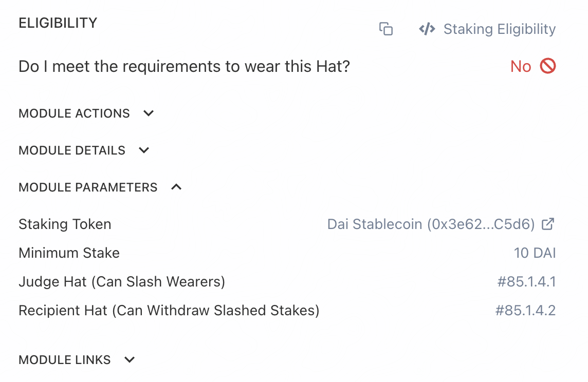Image resolution: width=588 pixels, height=382 pixels.
Task: Expand Module Actions using its chevron
Action: [149, 113]
